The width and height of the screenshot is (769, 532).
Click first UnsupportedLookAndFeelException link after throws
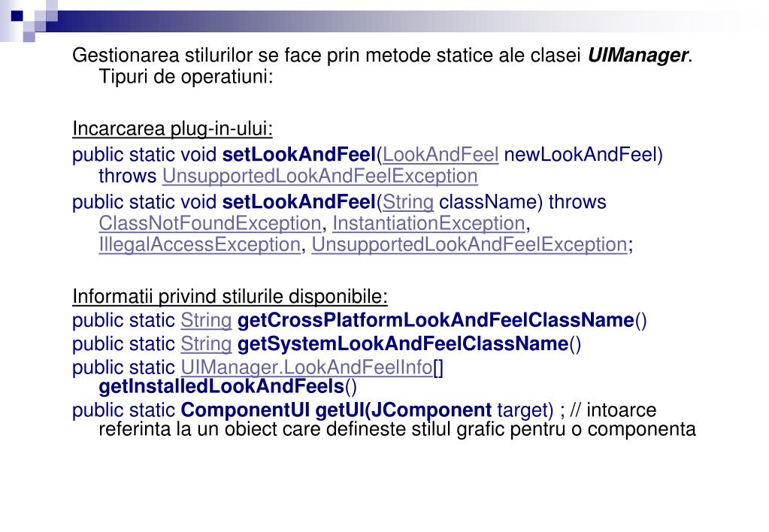pos(319,177)
